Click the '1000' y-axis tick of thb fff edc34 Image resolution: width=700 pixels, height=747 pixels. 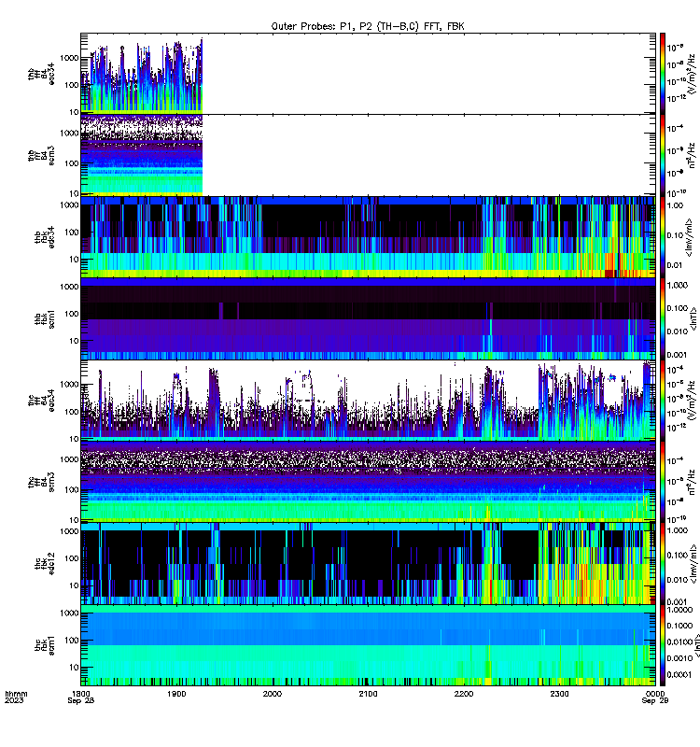69,58
